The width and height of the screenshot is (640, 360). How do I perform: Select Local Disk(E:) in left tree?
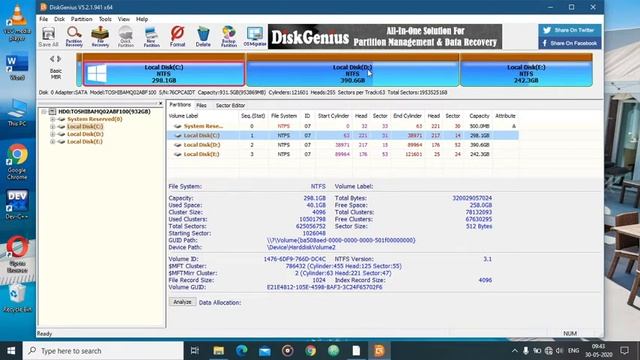(x=85, y=142)
